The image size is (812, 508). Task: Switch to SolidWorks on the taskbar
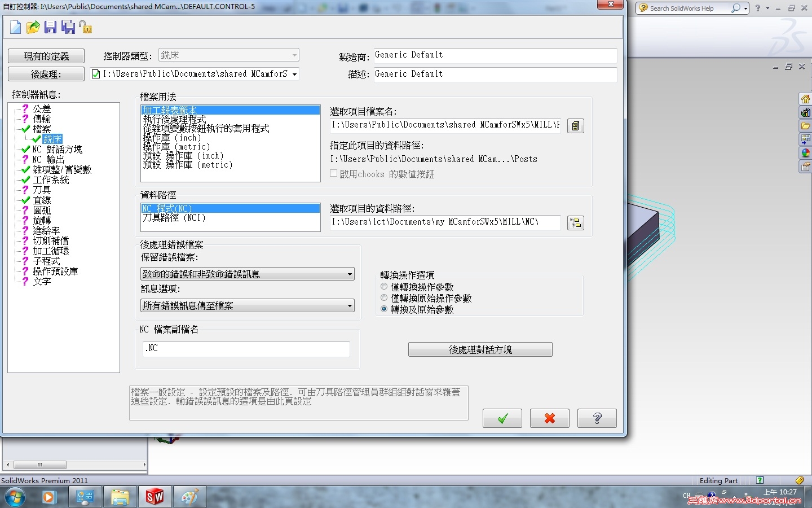[155, 497]
